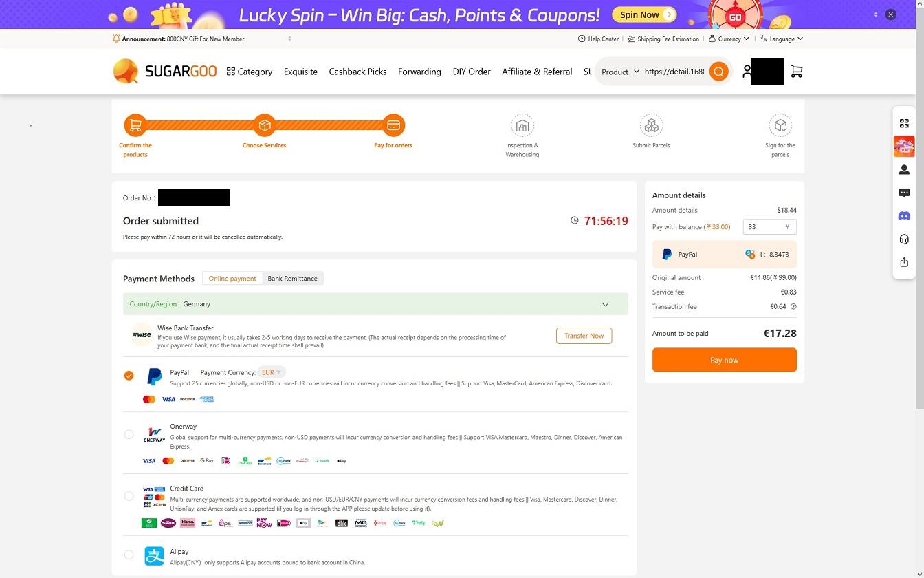Click the transaction fee help icon
This screenshot has height=578, width=924.
click(x=793, y=307)
